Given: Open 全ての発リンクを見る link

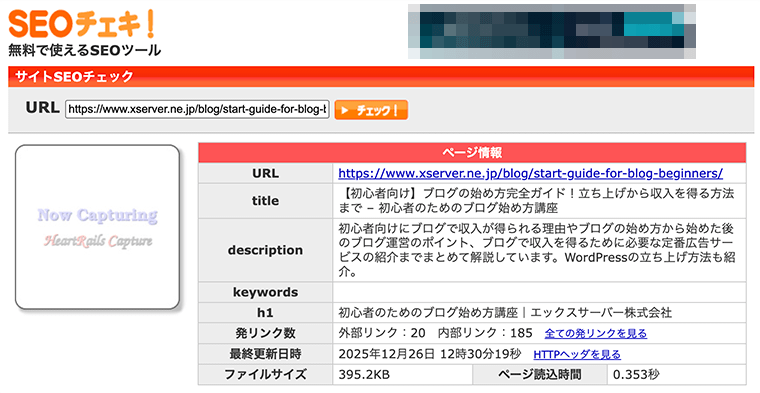Looking at the screenshot, I should 596,333.
